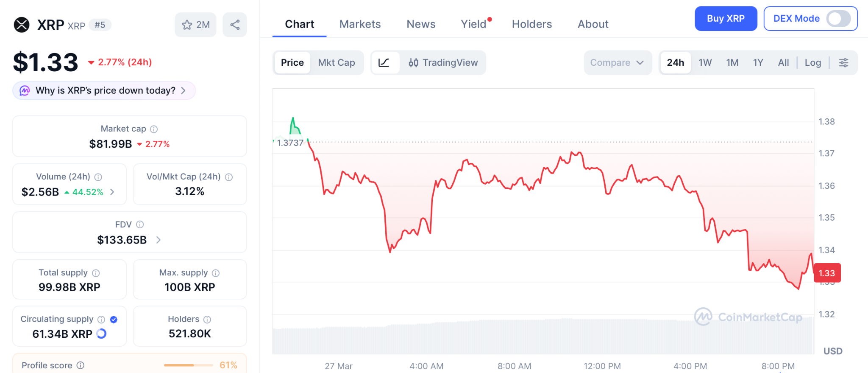
Task: Switch to the Markets tab
Action: pos(359,24)
